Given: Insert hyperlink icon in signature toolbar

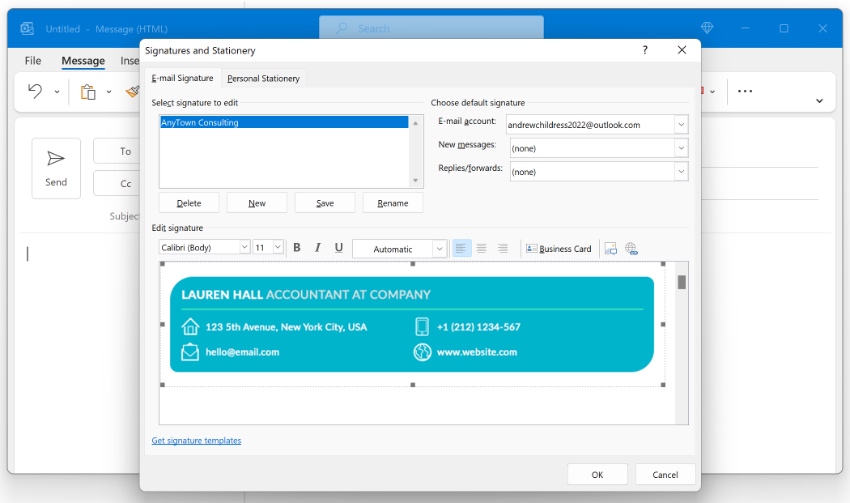Looking at the screenshot, I should pyautogui.click(x=632, y=248).
